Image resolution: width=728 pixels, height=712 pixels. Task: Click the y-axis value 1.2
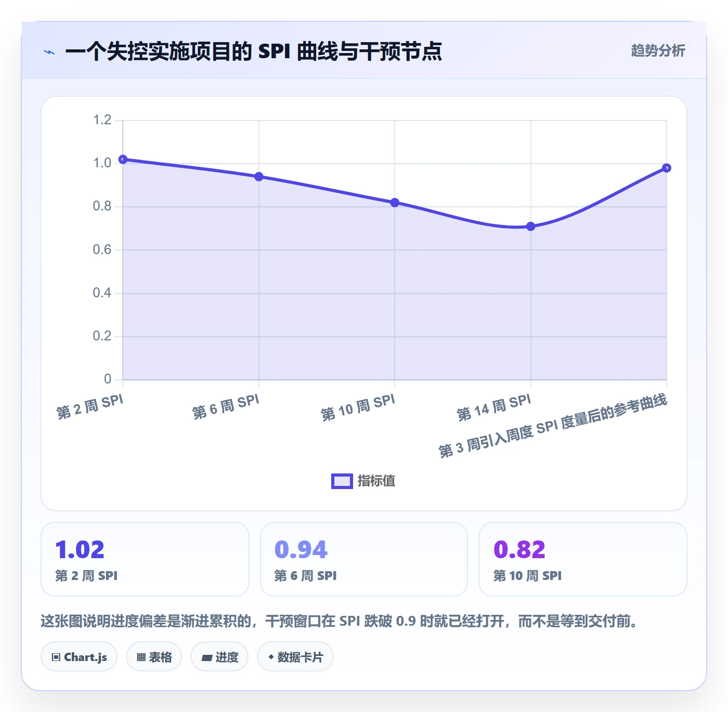pos(102,120)
